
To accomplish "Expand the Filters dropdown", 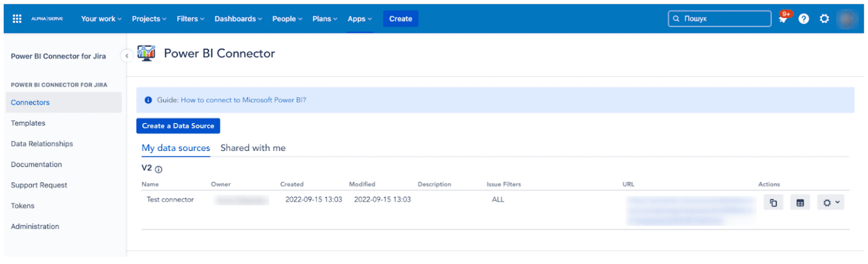I will click(x=190, y=19).
